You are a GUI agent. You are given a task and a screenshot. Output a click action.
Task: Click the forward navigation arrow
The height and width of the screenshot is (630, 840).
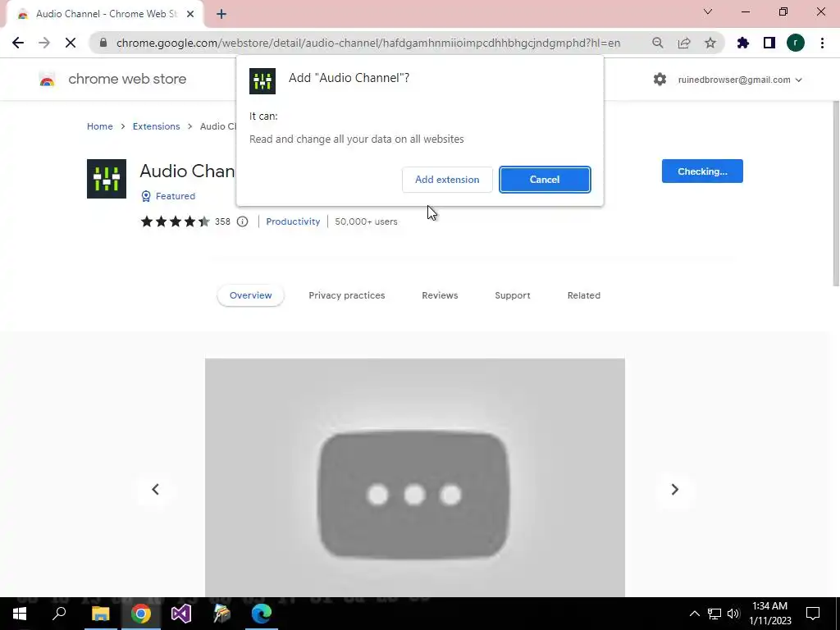[44, 43]
